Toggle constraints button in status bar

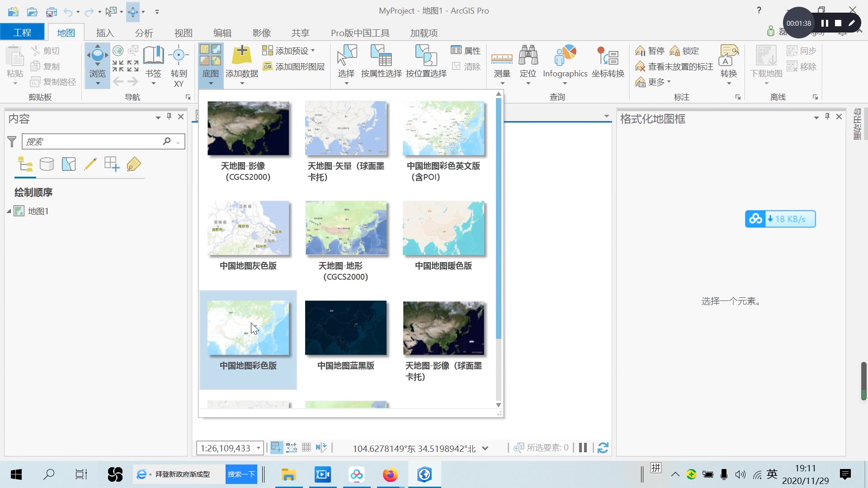(292, 448)
